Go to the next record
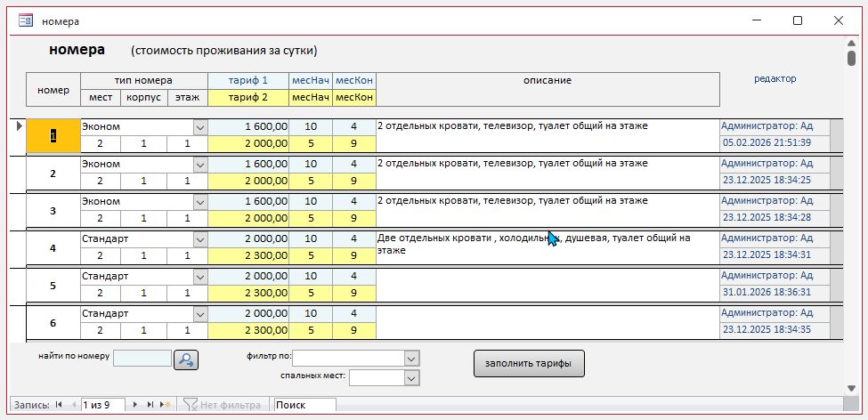Viewport: 868px width, 420px height. click(135, 405)
